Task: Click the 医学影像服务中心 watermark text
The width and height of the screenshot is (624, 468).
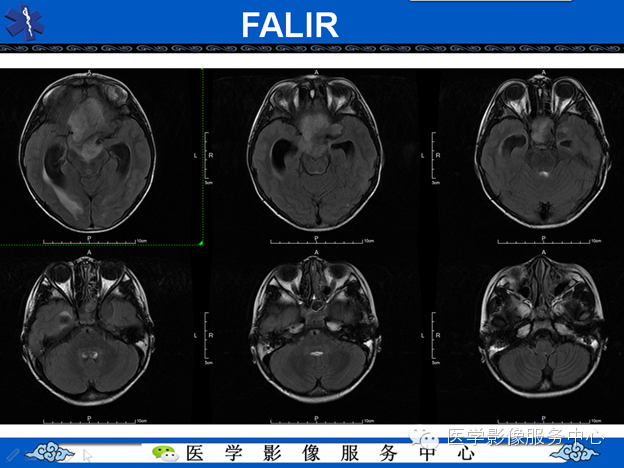Action: point(525,437)
